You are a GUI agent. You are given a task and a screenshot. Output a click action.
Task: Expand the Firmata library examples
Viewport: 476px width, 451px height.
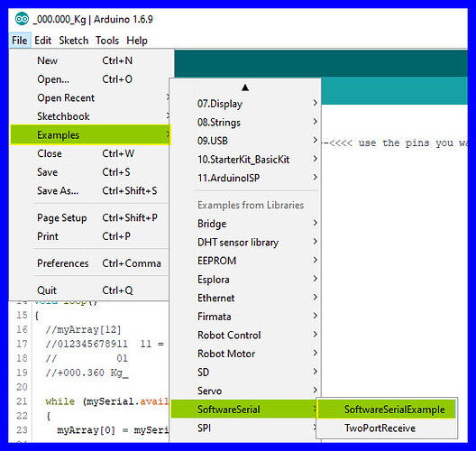click(x=245, y=317)
